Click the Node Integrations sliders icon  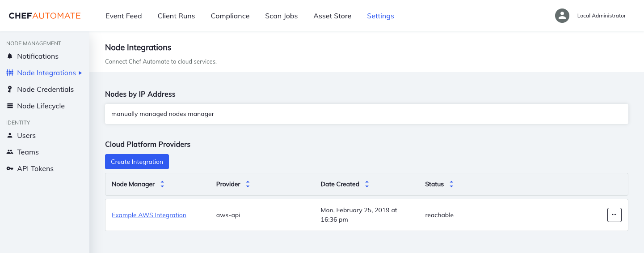tap(10, 73)
